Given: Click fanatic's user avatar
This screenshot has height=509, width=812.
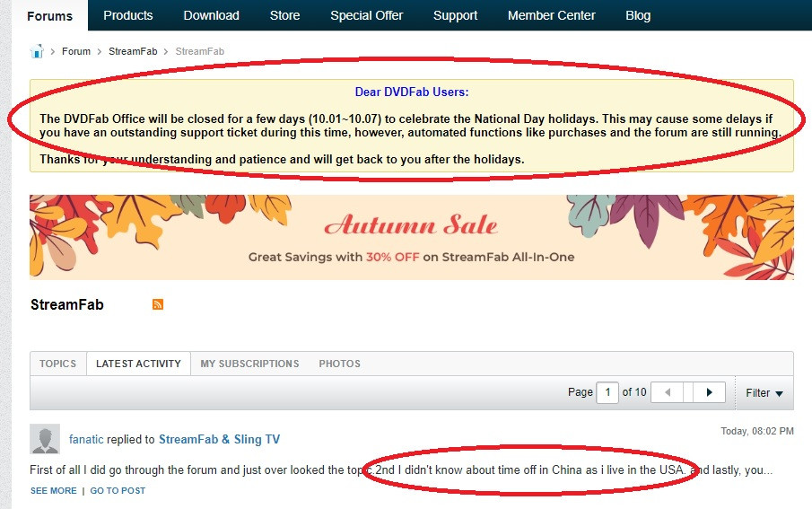Looking at the screenshot, I should (x=45, y=439).
